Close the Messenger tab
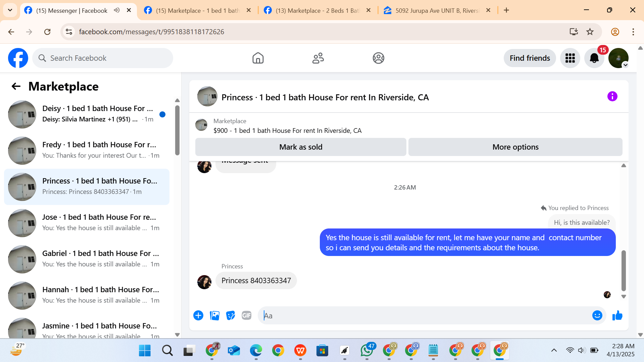 tap(129, 10)
